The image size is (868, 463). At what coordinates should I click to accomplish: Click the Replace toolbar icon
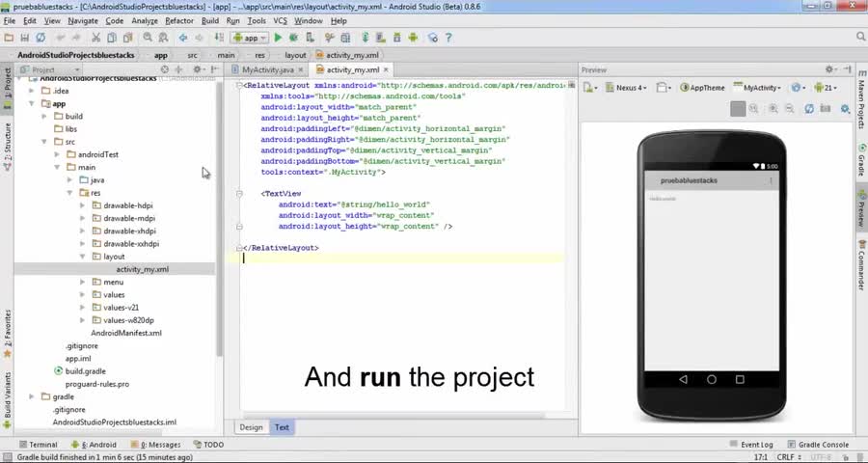(x=163, y=38)
